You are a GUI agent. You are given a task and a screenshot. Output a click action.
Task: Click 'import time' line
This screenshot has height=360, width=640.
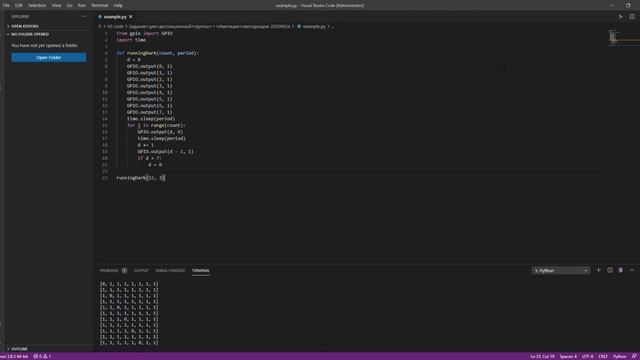[131, 40]
